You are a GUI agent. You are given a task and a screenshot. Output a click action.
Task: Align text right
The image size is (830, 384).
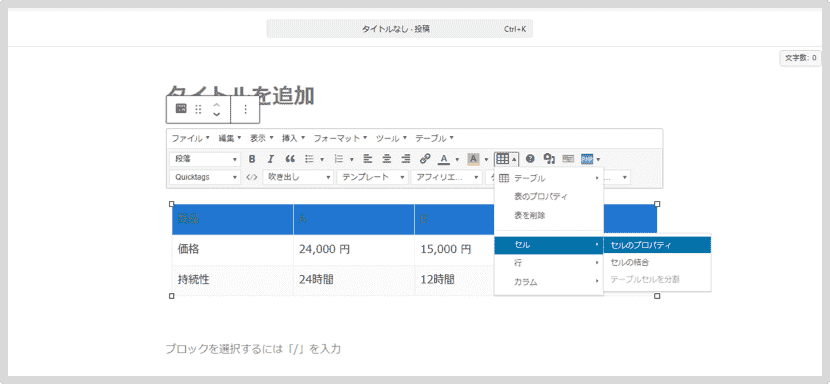(406, 159)
